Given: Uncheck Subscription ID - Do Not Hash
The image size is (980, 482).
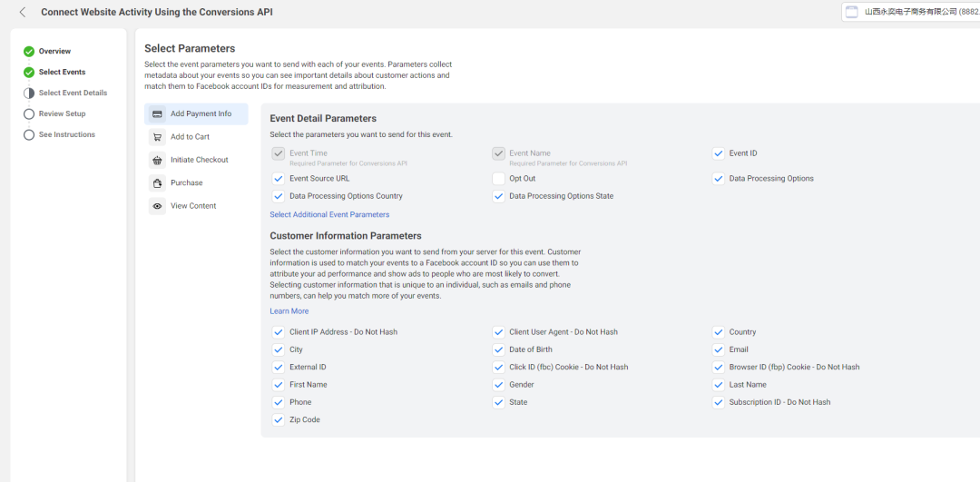Looking at the screenshot, I should pyautogui.click(x=718, y=402).
